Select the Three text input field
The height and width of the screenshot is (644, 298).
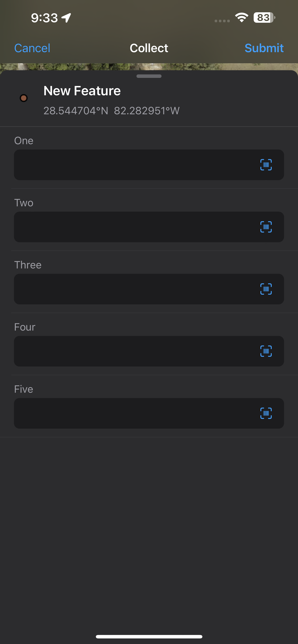coord(125,289)
